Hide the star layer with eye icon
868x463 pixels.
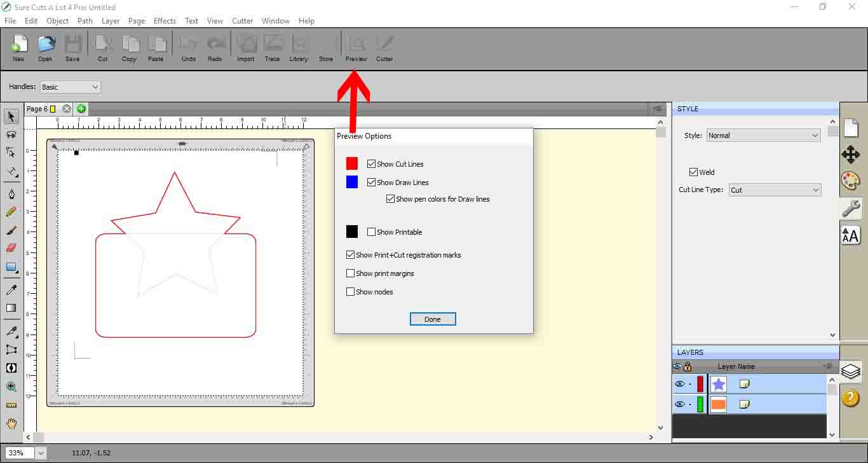[680, 384]
